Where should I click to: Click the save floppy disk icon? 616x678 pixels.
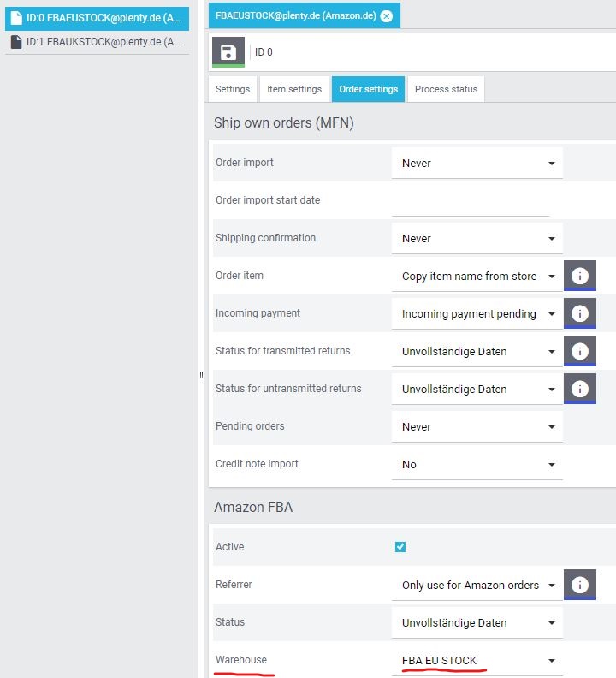[228, 52]
